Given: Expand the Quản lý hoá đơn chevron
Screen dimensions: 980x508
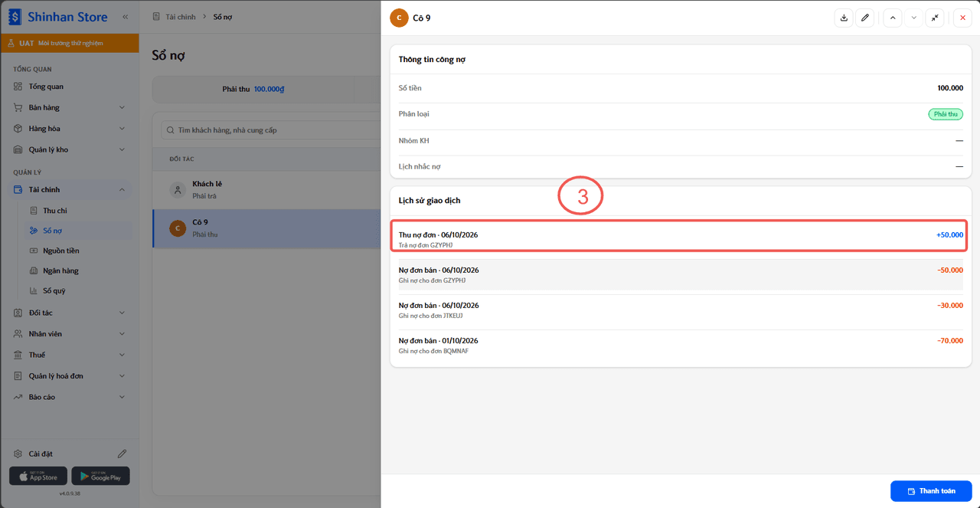Looking at the screenshot, I should pyautogui.click(x=122, y=376).
